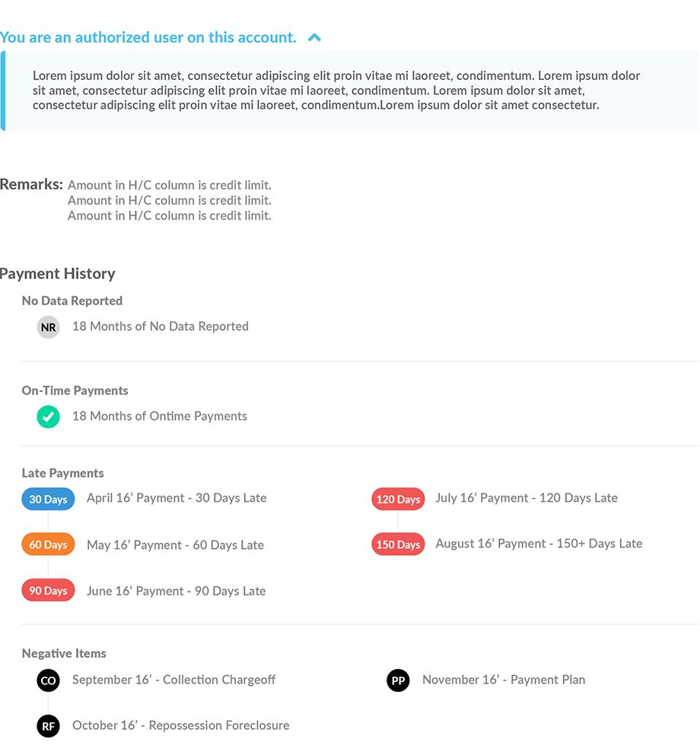The height and width of the screenshot is (749, 700).
Task: Collapse the authorized user notice chevron
Action: coord(314,37)
